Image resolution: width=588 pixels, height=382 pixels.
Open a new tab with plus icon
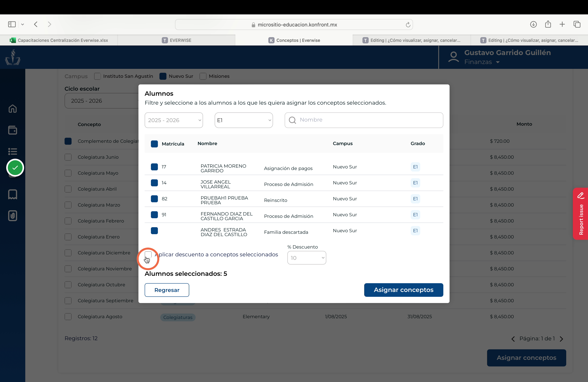[x=562, y=24]
